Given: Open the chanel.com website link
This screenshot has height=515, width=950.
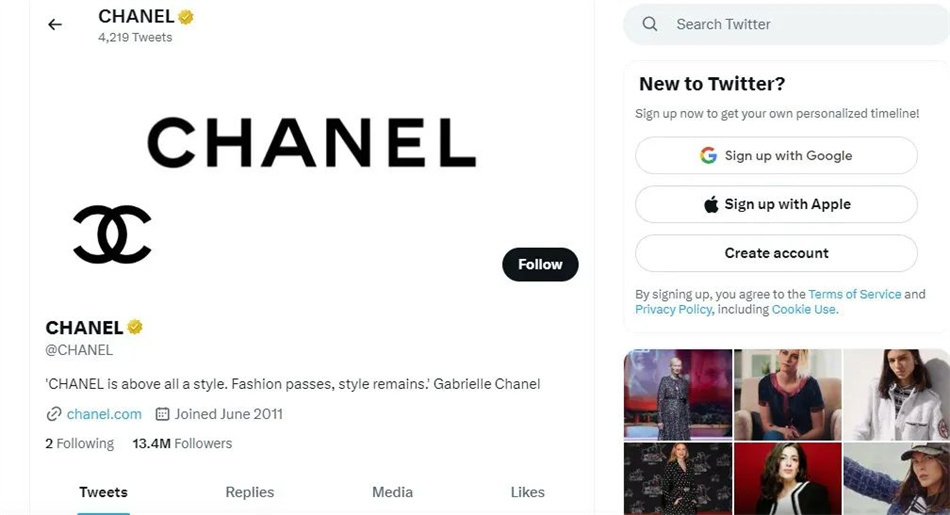Looking at the screenshot, I should [x=104, y=414].
